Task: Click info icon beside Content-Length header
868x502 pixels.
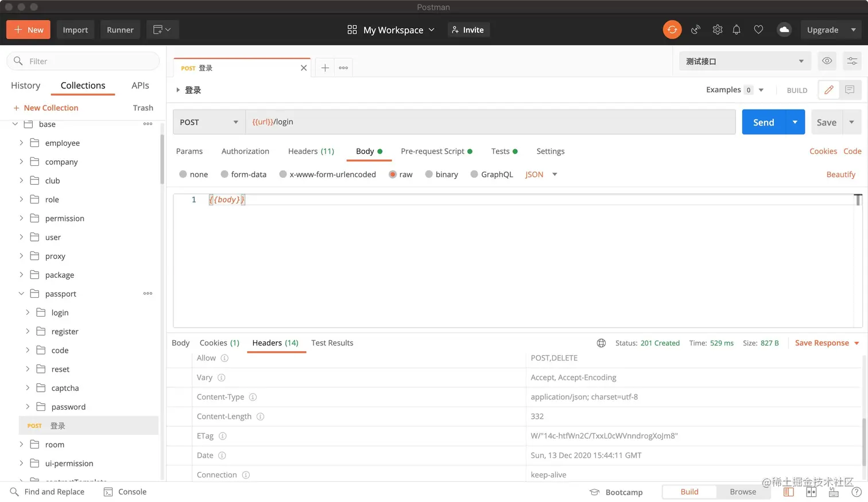Action: (x=260, y=417)
